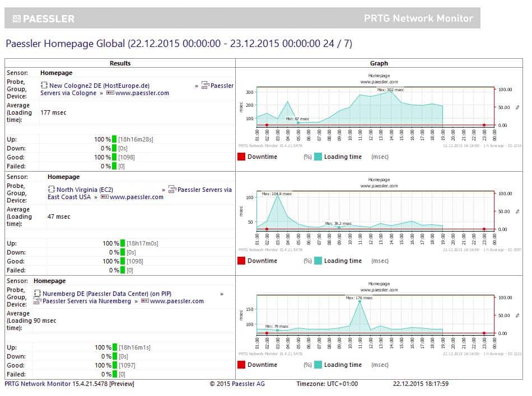Click the uptime value '[18h16m28s]'
This screenshot has width=532, height=396.
click(x=136, y=140)
